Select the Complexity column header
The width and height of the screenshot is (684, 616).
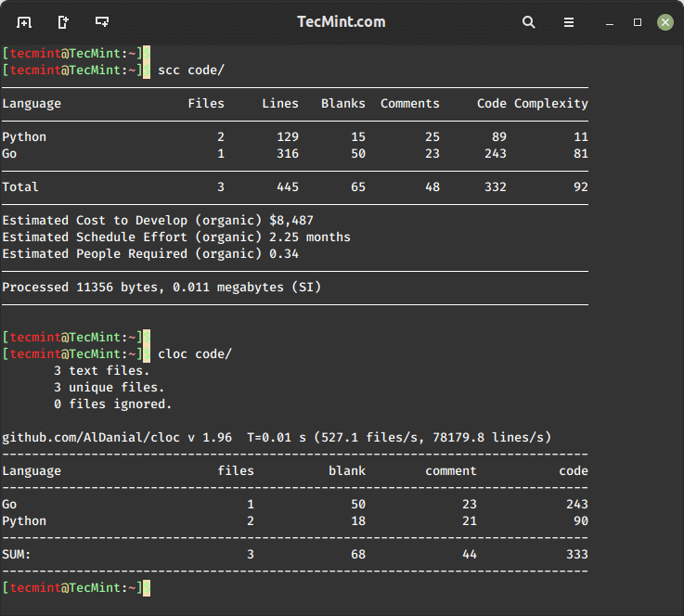(x=551, y=103)
